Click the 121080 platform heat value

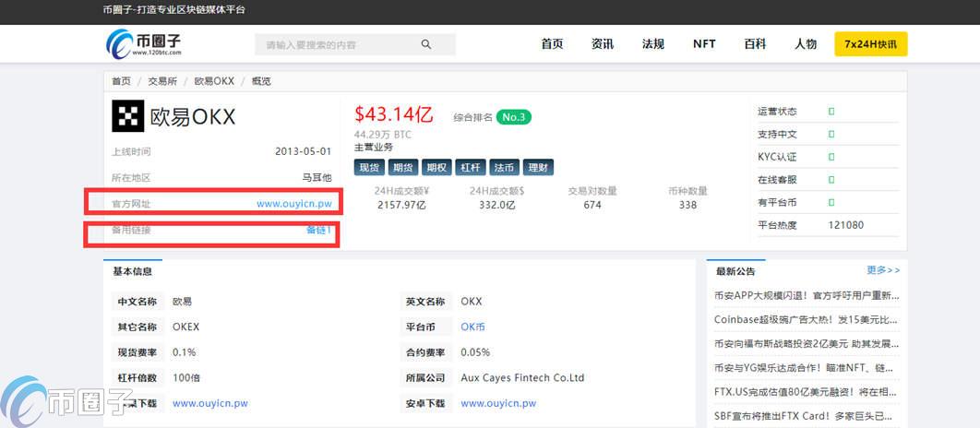point(845,225)
